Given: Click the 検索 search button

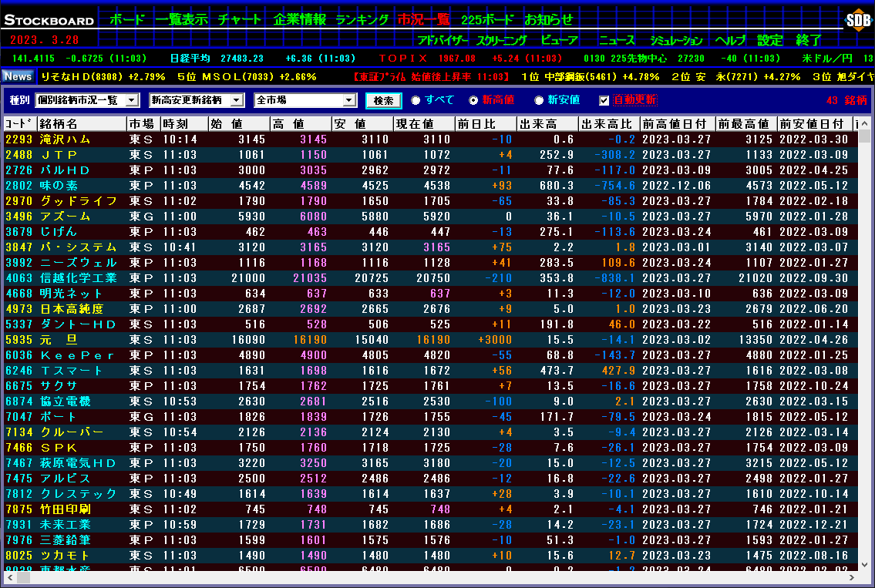Looking at the screenshot, I should click(383, 100).
